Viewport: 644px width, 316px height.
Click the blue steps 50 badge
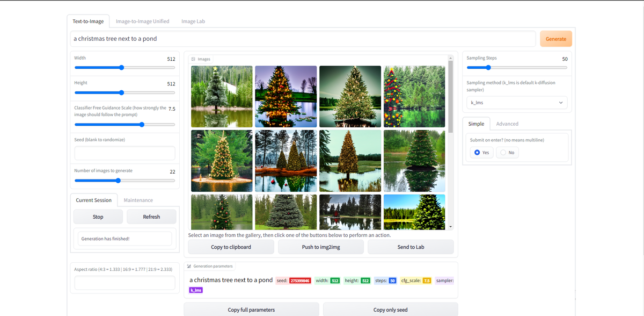tap(392, 280)
